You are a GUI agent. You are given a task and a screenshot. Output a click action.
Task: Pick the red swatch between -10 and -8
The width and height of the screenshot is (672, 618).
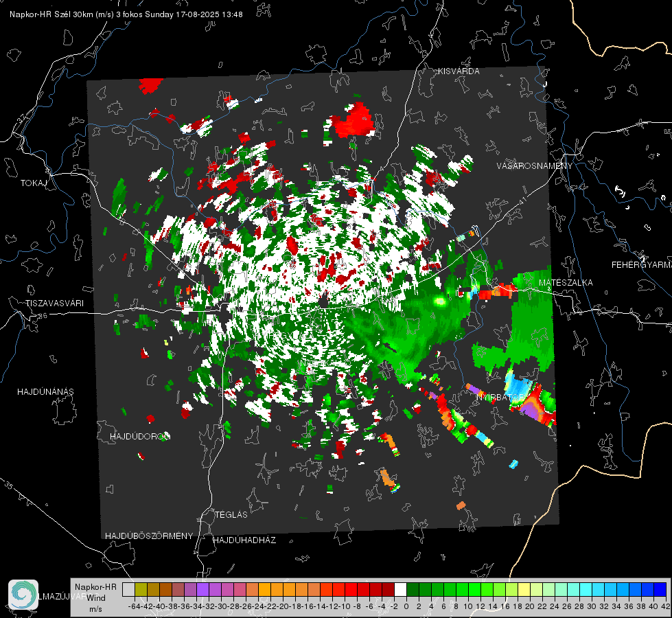click(351, 589)
